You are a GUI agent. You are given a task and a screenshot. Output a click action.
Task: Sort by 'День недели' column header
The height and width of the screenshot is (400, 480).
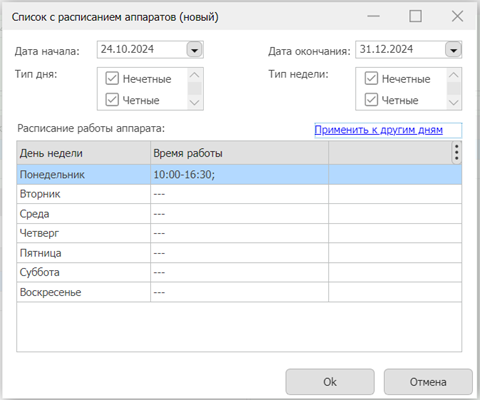point(84,153)
